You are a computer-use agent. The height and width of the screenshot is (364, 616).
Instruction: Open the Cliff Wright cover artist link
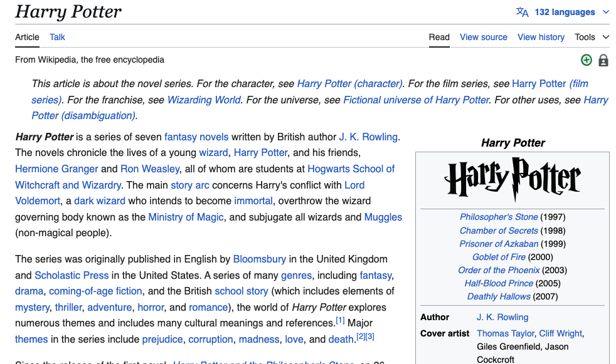point(560,334)
